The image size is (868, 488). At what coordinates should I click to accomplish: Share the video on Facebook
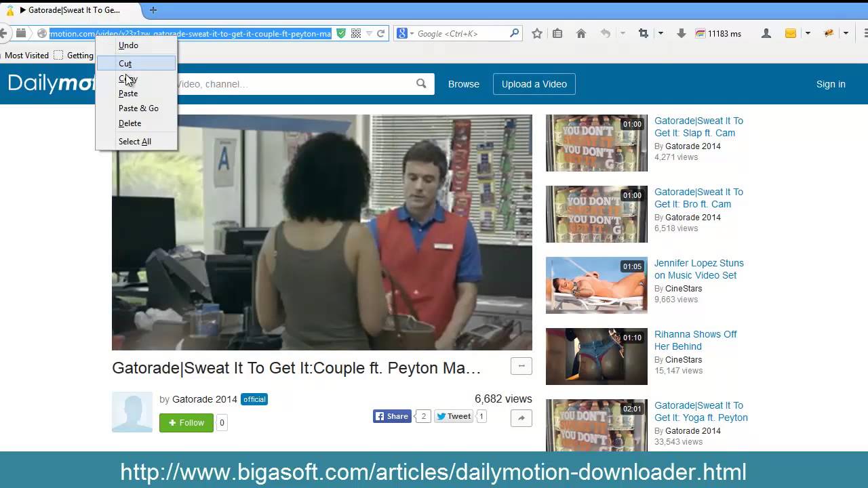(x=393, y=416)
